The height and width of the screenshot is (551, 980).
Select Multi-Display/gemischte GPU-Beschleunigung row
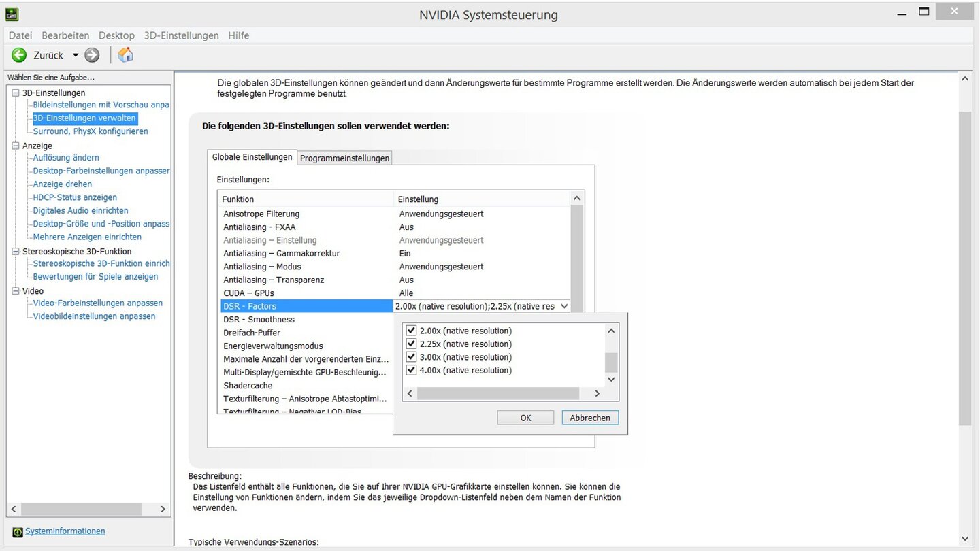tap(307, 372)
